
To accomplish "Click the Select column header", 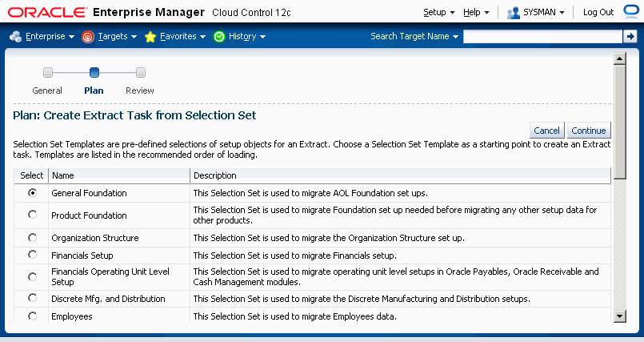I will 32,175.
